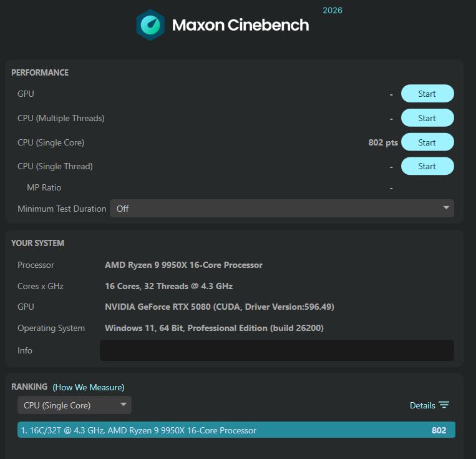
Task: Click into the Info text field
Action: 277,350
